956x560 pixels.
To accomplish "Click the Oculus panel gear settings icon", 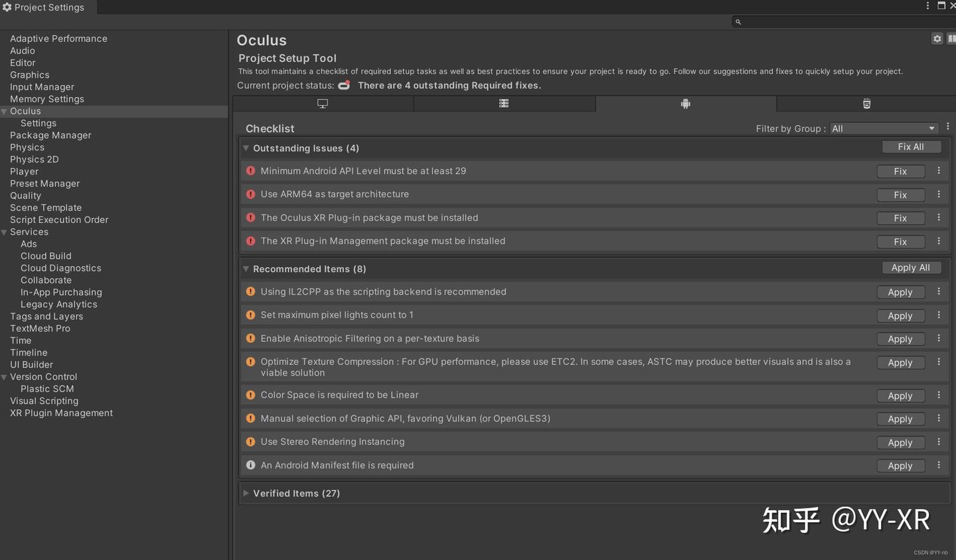I will [x=937, y=38].
